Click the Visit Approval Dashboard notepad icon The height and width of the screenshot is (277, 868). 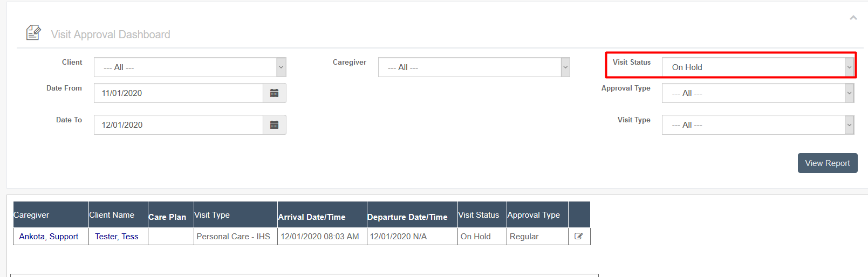pos(33,33)
